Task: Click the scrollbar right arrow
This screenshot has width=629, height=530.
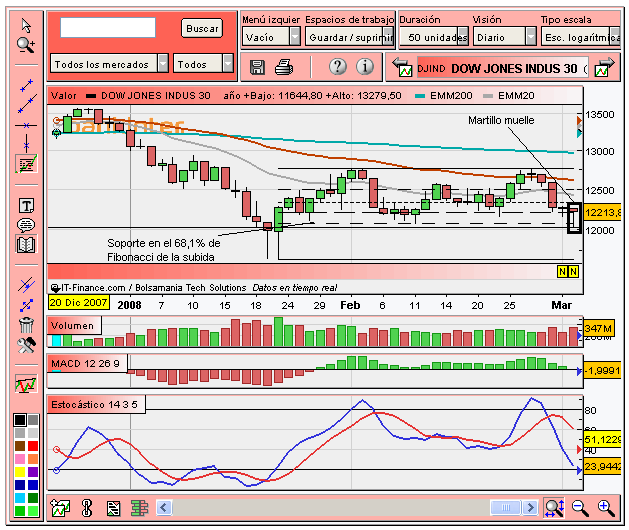Action: coord(530,508)
